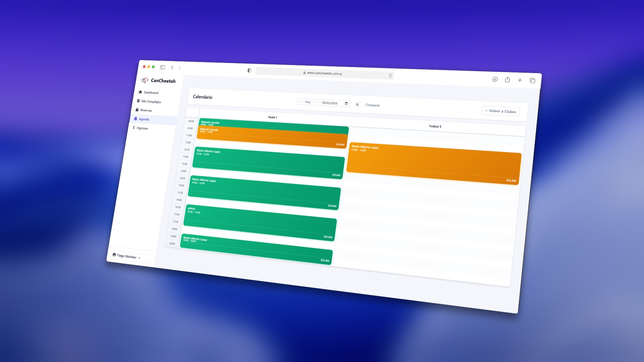
Task: Open Ingresos dollar icon
Action: [x=134, y=127]
